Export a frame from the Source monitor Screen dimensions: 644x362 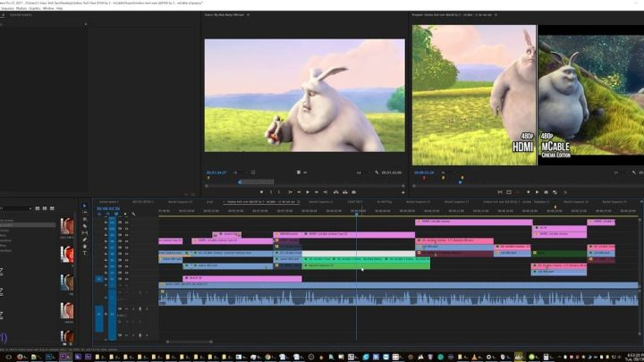click(353, 192)
